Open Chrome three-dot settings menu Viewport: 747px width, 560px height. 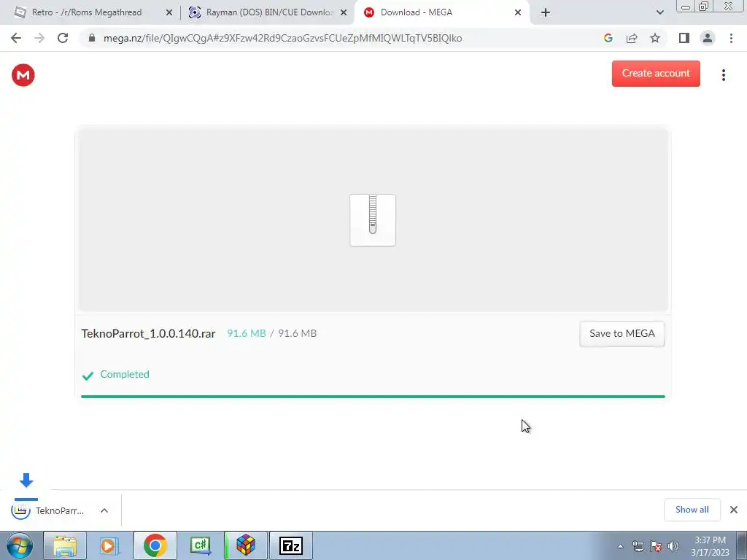click(x=731, y=38)
